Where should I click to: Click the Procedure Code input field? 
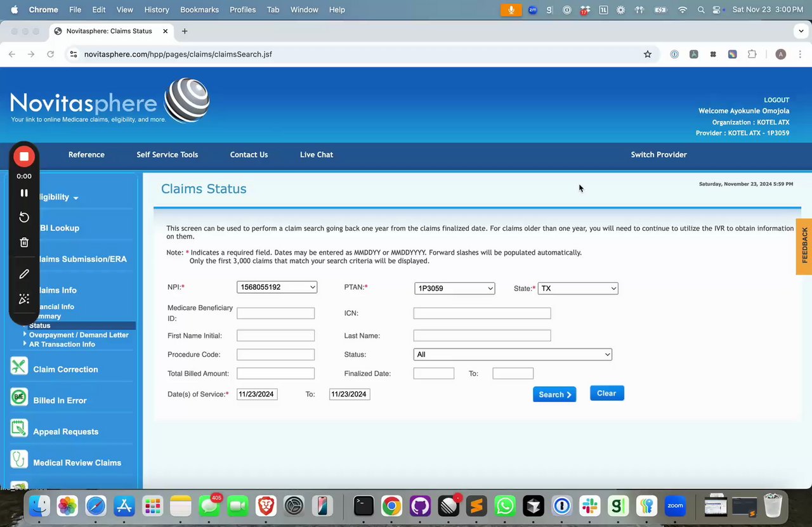click(x=275, y=355)
